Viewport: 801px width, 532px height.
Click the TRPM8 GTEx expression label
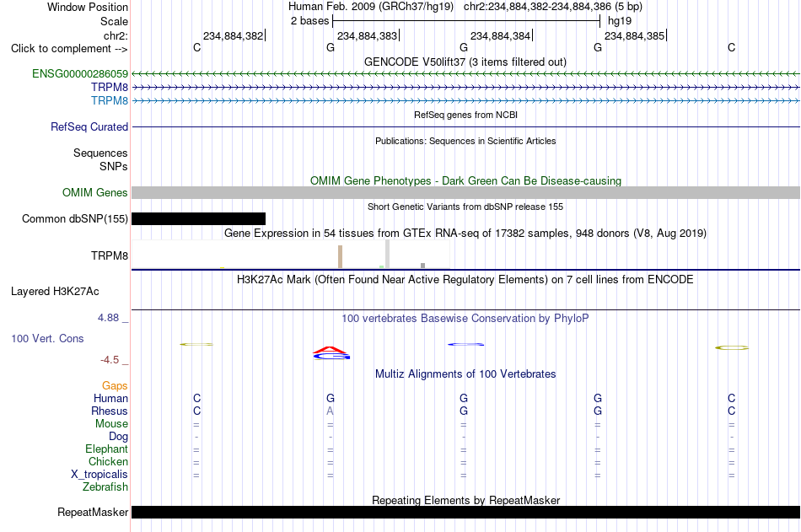click(x=110, y=255)
